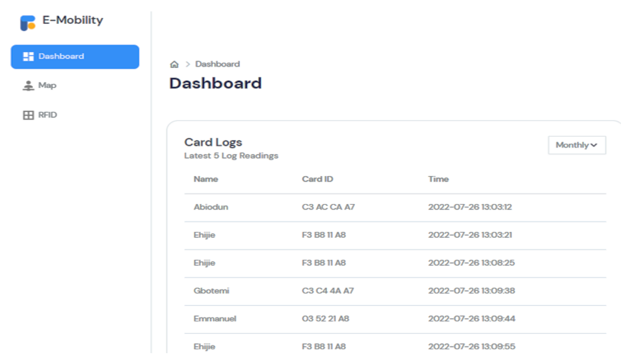Image resolution: width=632 pixels, height=364 pixels.
Task: Click the breadcrumb chevron separator
Action: [188, 64]
